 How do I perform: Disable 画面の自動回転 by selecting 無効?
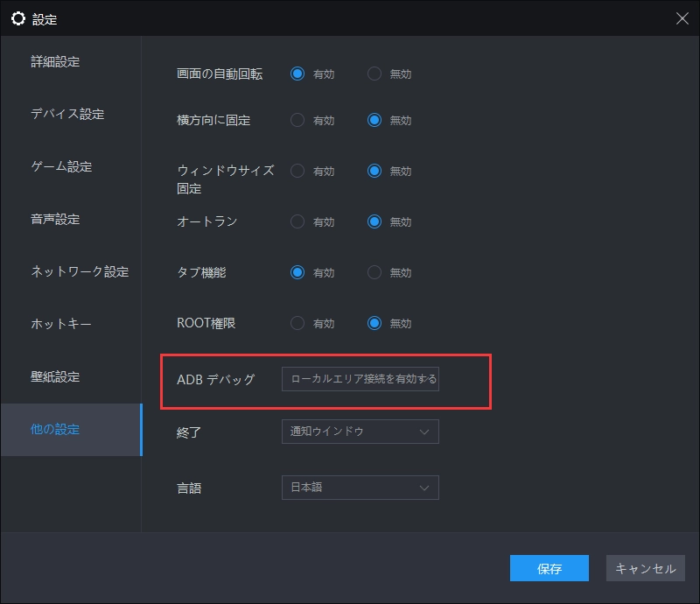pyautogui.click(x=373, y=74)
